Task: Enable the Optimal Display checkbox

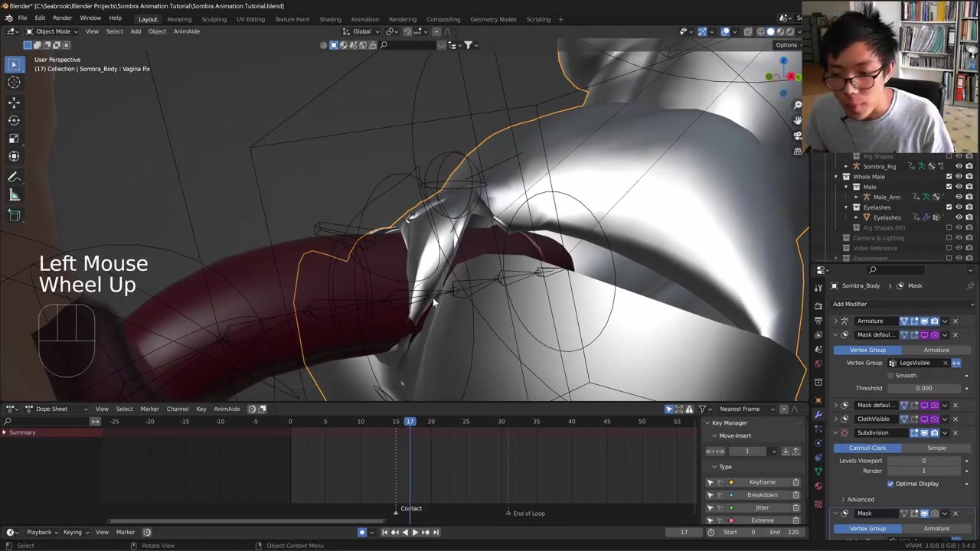Action: [890, 484]
